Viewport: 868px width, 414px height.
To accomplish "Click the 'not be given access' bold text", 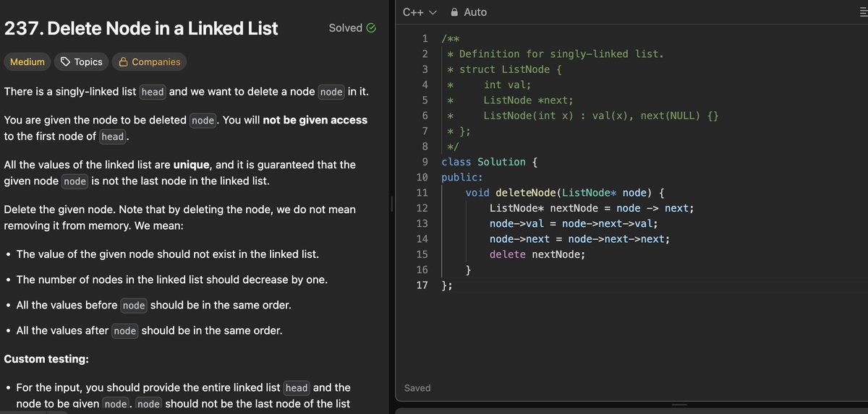I will click(315, 120).
